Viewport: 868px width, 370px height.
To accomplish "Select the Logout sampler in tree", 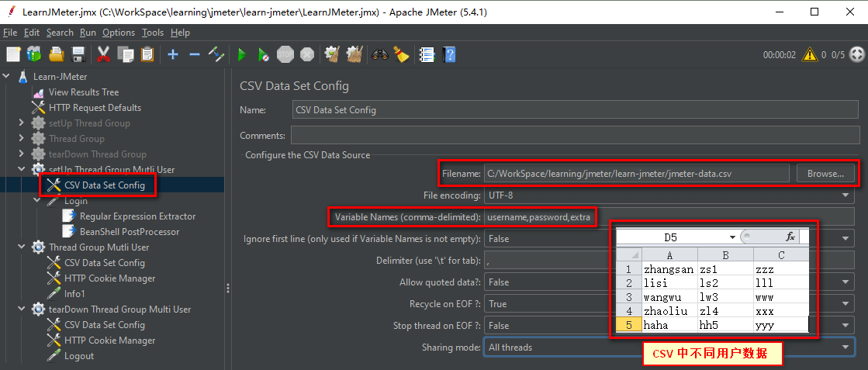I will (79, 355).
